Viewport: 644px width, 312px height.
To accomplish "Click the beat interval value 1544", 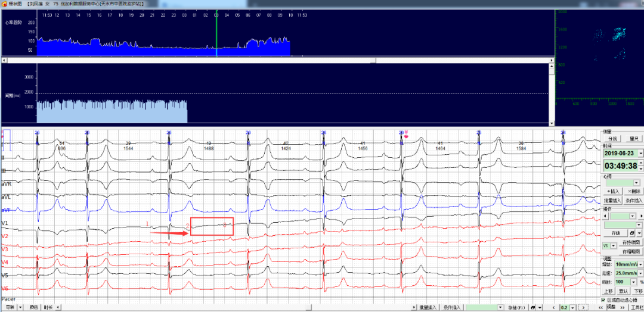I will [129, 148].
